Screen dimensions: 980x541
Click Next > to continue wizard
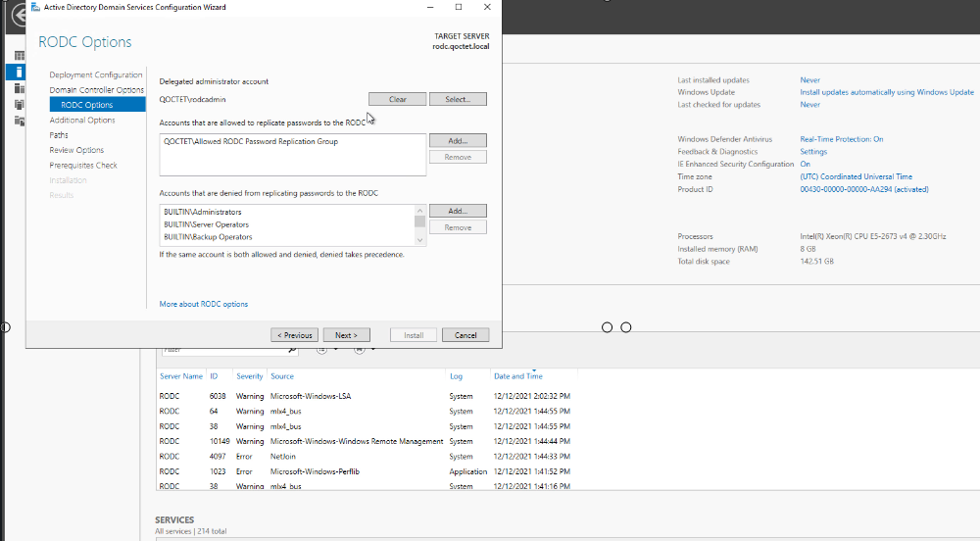[x=346, y=335]
